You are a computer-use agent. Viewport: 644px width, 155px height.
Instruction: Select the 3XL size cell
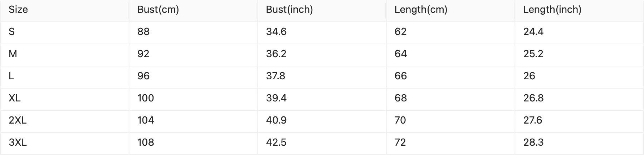(18, 142)
